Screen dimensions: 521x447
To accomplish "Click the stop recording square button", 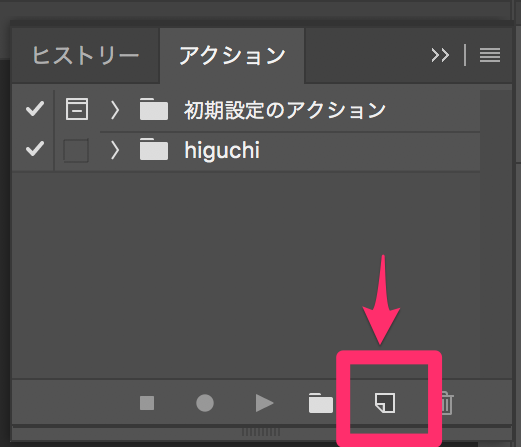I will (x=147, y=403).
